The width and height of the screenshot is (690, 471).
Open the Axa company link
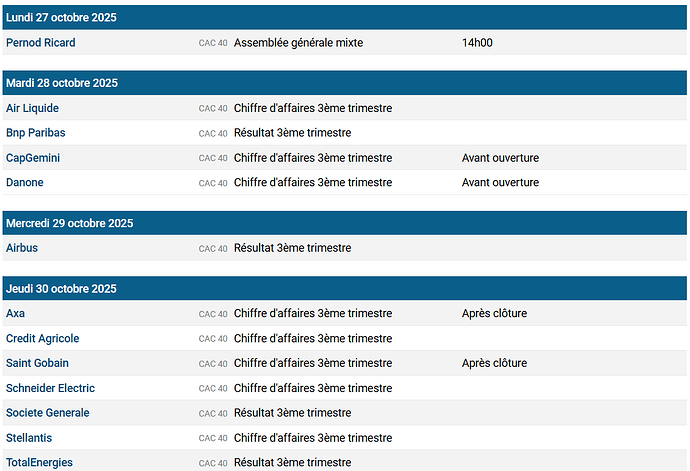15,313
